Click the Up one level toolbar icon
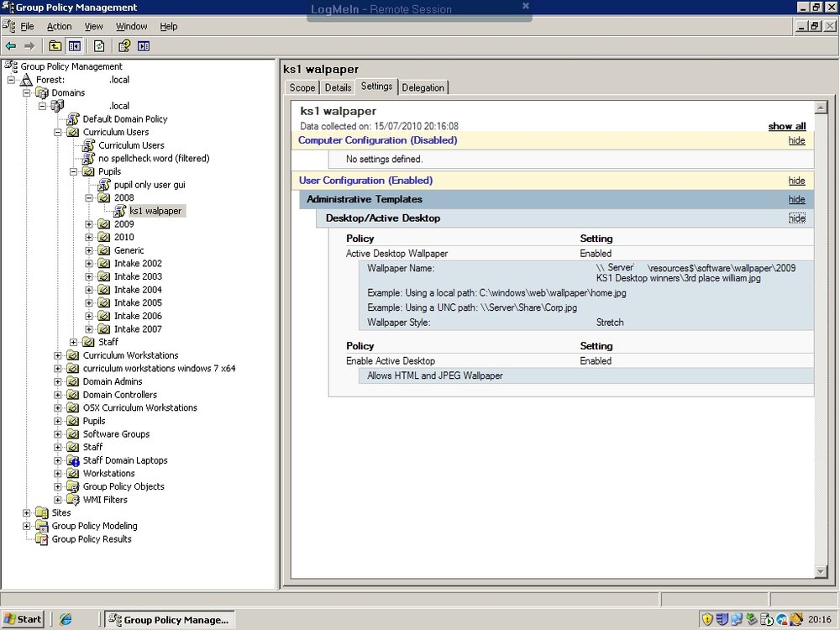The image size is (840, 630). (x=55, y=46)
